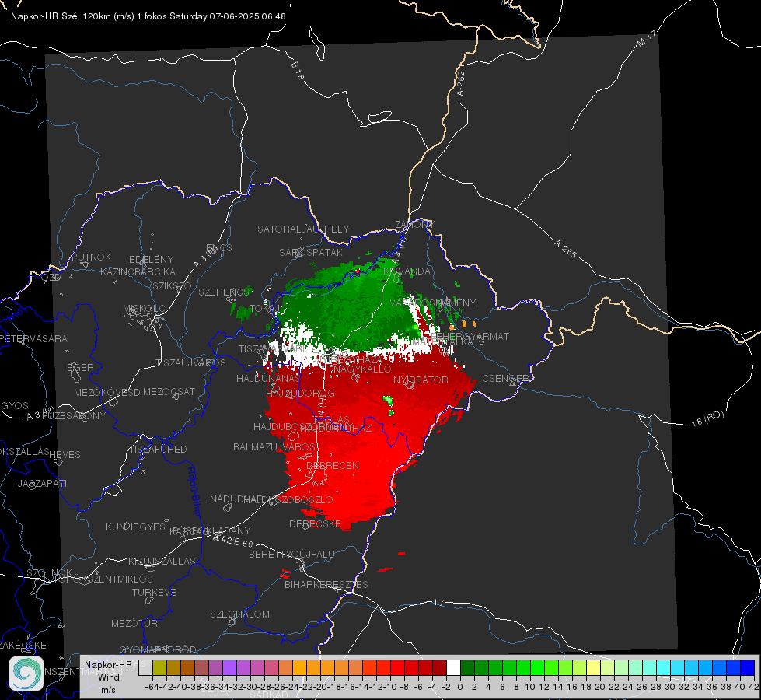Click the A-265 road label
Screen dimensions: 761x700
click(565, 249)
